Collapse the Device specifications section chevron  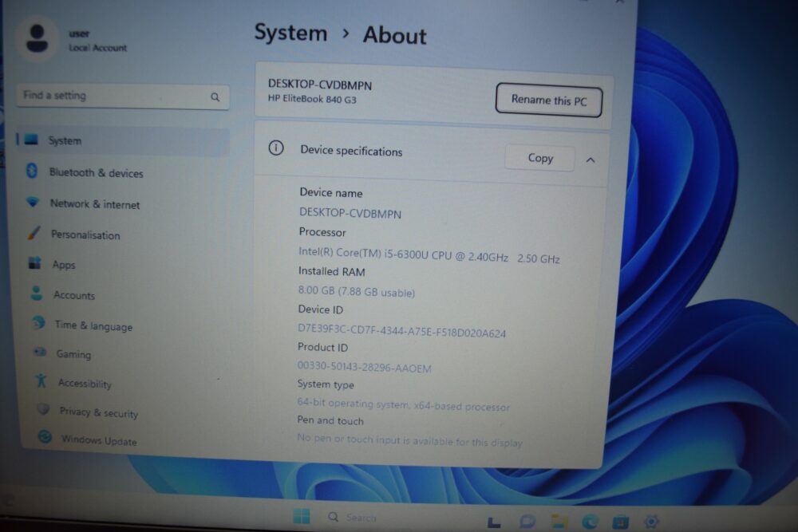[591, 160]
